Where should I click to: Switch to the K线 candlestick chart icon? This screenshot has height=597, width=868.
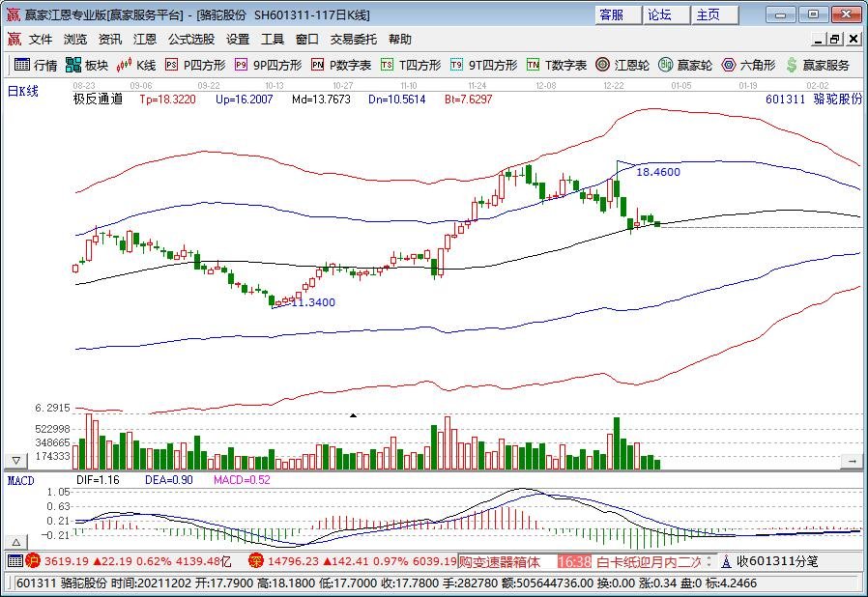click(136, 65)
